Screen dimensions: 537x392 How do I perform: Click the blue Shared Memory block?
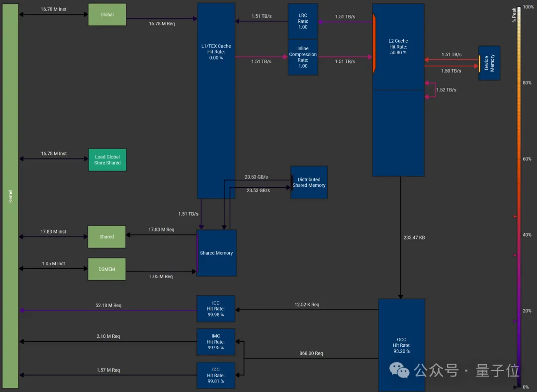click(x=217, y=253)
